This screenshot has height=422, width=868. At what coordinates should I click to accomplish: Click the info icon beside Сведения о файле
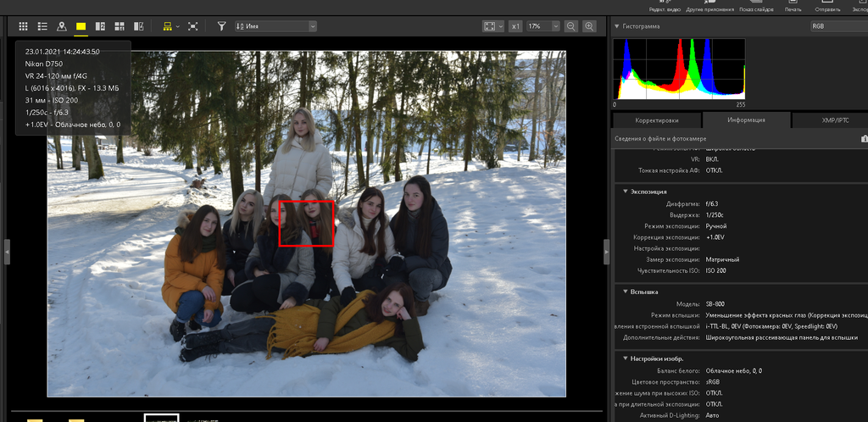pyautogui.click(x=864, y=138)
